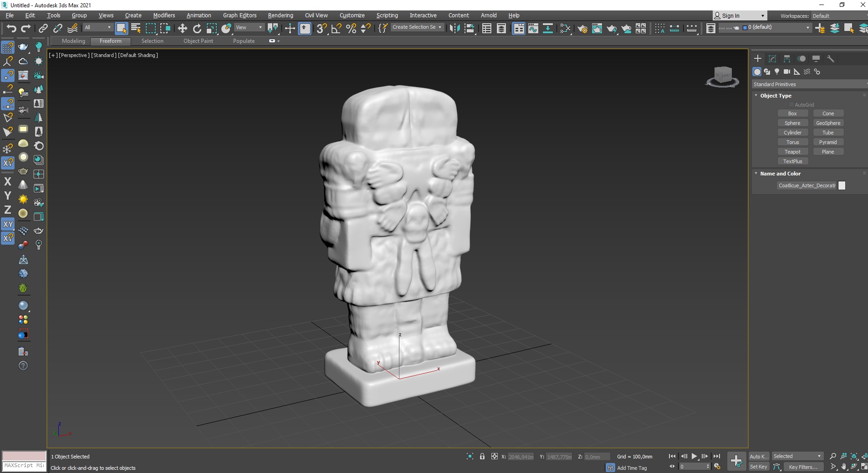The height and width of the screenshot is (473, 868).
Task: Open the Rendered Frame Window
Action: pos(597,28)
